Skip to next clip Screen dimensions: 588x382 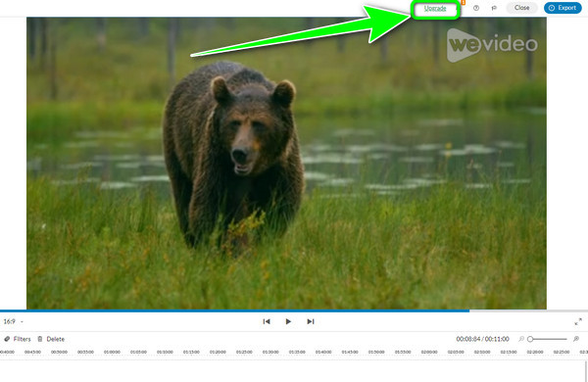point(310,321)
